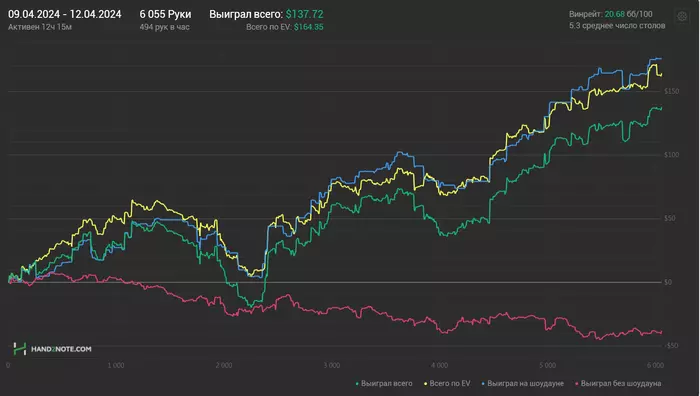Click the 3 000 x-axis label
700x396 pixels.
[x=332, y=365]
